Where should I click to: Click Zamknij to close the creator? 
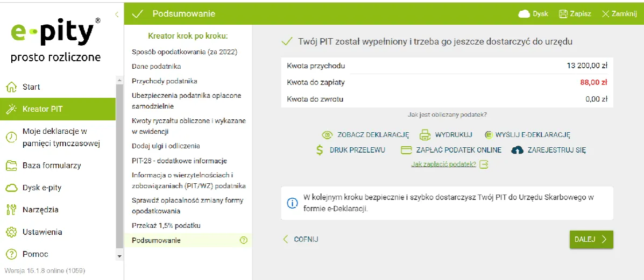(x=619, y=14)
